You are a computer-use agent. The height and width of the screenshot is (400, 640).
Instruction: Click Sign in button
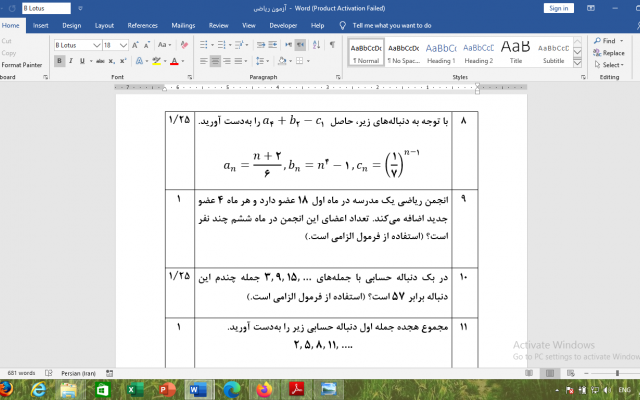pos(558,8)
